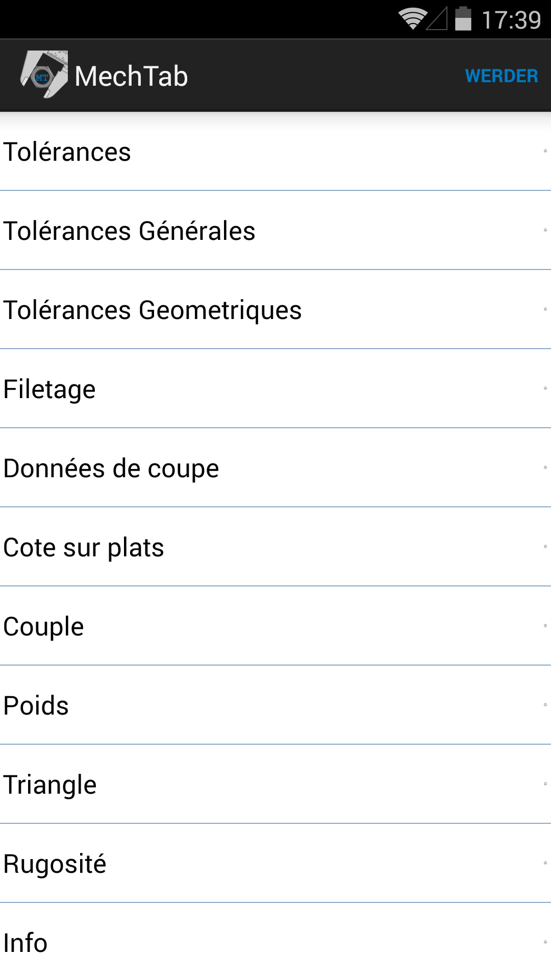551x980 pixels.
Task: Choose the Poids calculator
Action: [275, 705]
